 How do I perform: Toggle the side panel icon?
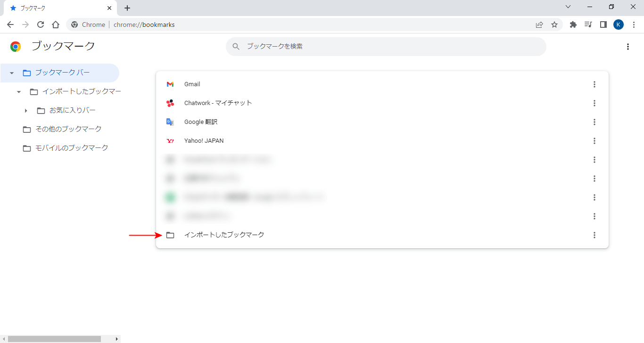tap(603, 24)
